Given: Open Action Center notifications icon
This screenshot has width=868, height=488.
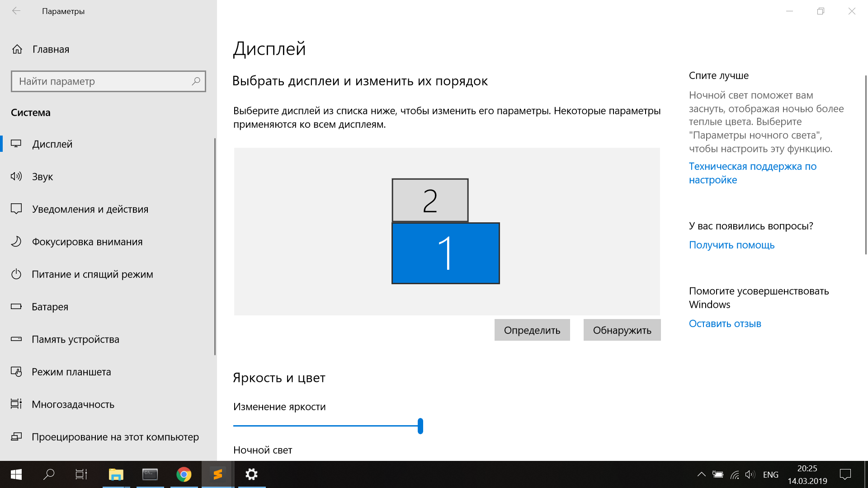Looking at the screenshot, I should pos(845,474).
